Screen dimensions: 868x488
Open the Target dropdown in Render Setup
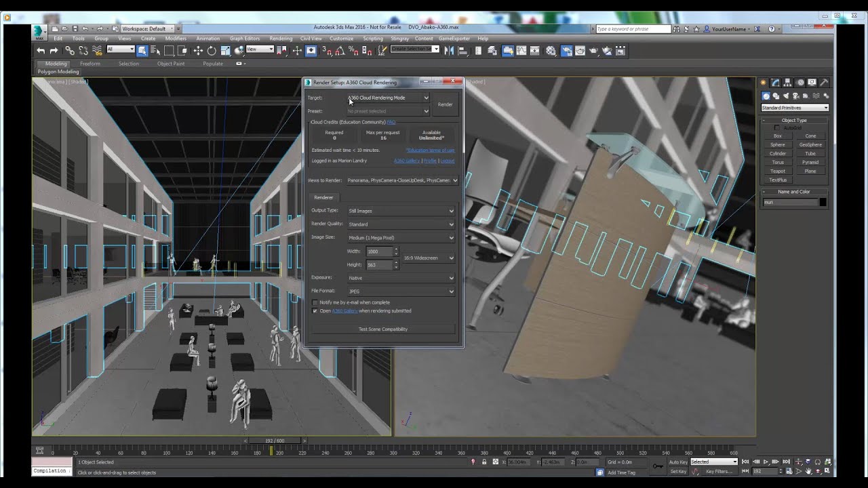coord(388,98)
